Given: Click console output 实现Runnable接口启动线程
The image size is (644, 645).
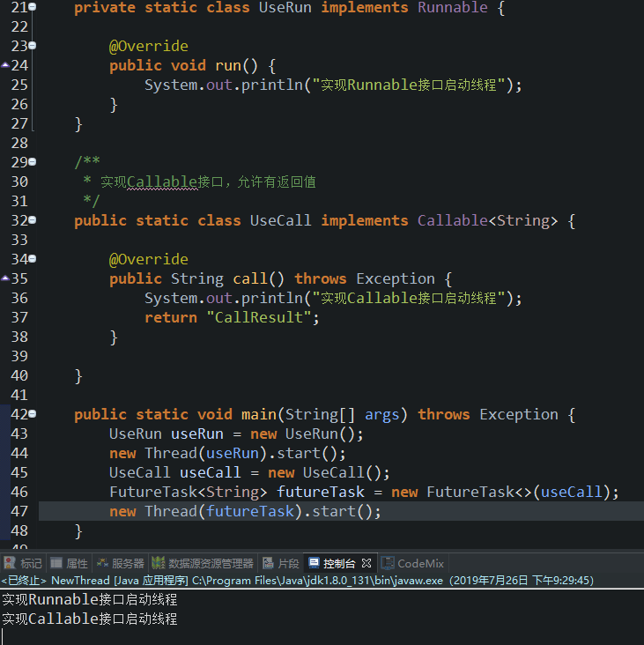Looking at the screenshot, I should coord(90,599).
